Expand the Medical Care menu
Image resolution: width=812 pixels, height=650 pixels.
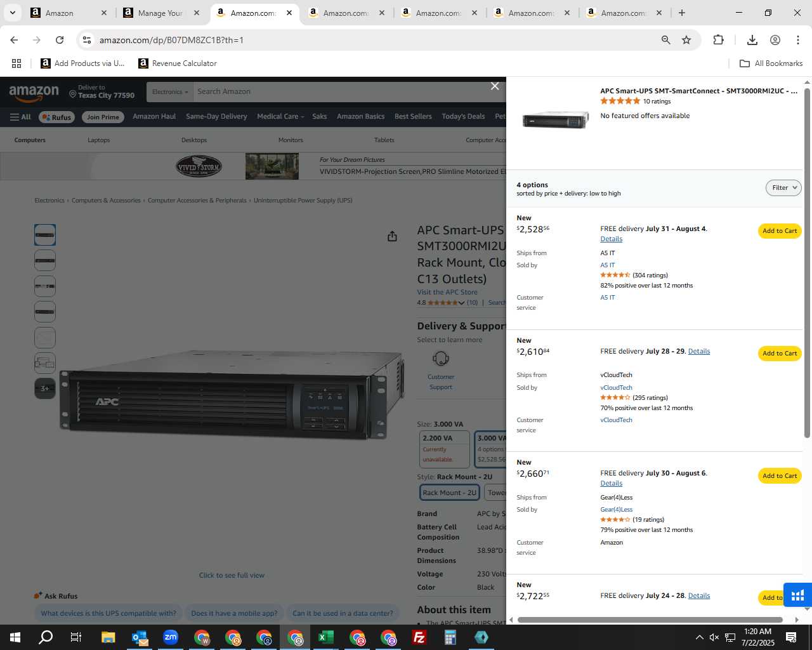click(x=280, y=117)
